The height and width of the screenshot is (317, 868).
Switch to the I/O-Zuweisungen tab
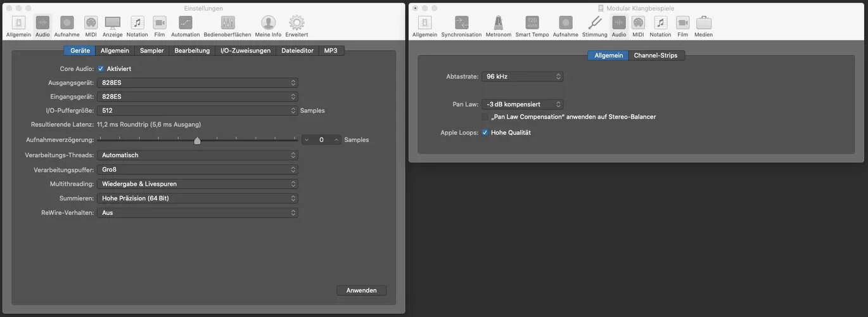coord(245,51)
